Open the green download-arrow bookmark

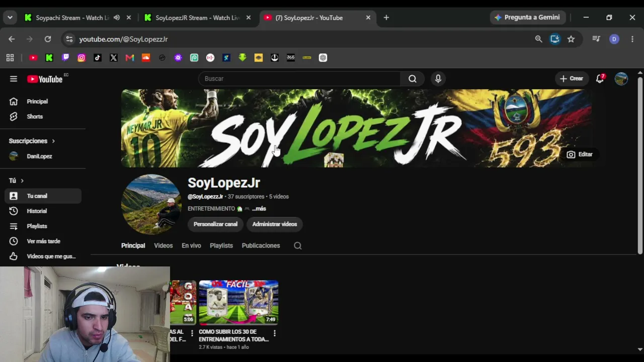[243, 58]
